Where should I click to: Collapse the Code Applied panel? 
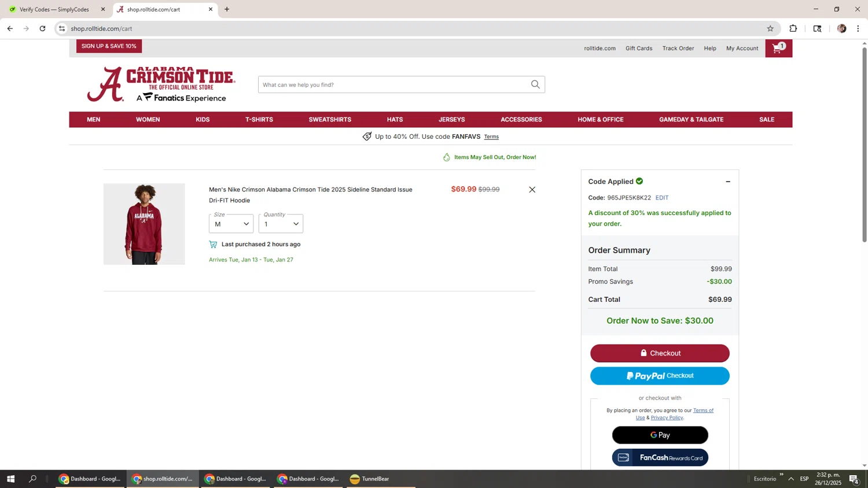point(728,182)
